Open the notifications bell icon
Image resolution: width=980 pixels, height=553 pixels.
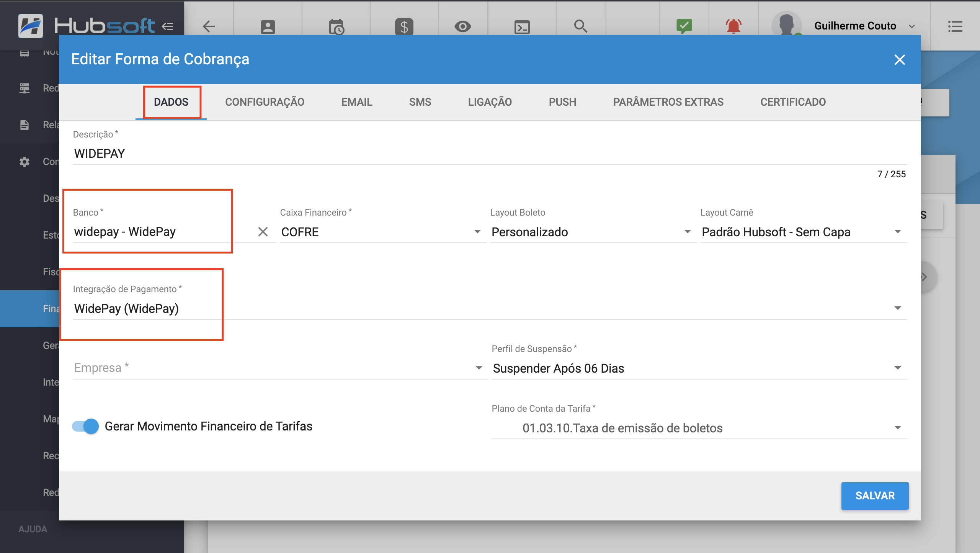click(734, 26)
